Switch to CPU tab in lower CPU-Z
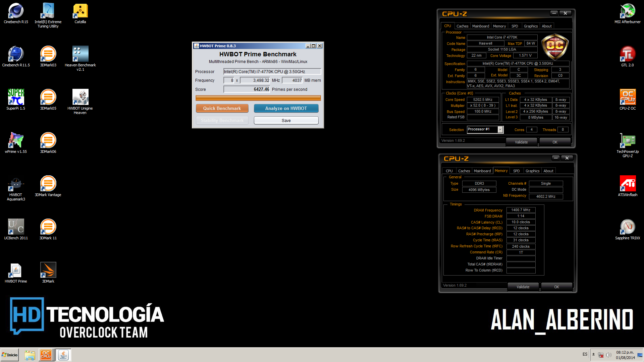 [449, 171]
